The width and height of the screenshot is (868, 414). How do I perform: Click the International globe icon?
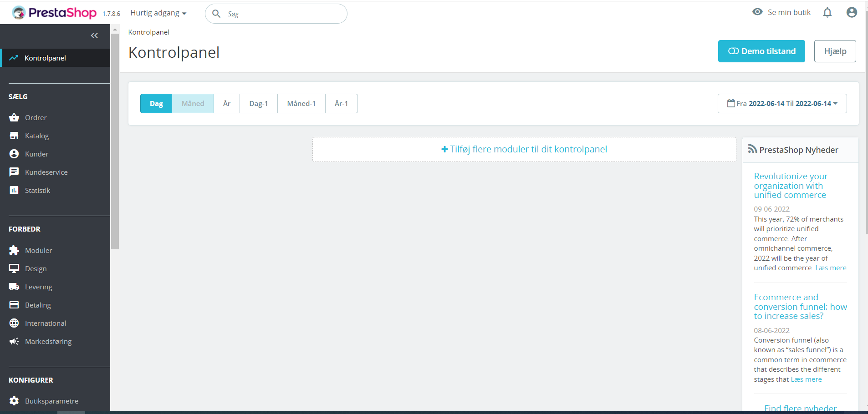tap(14, 323)
